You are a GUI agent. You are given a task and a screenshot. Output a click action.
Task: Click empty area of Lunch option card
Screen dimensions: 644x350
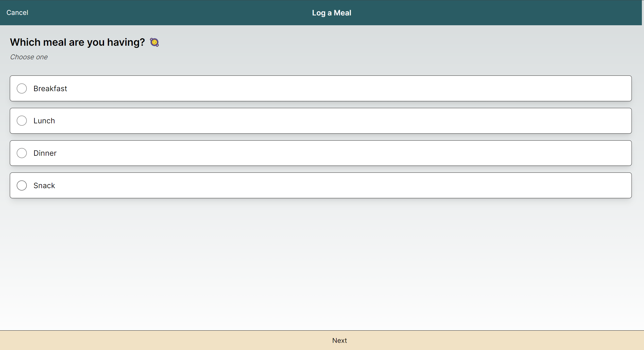[345, 121]
